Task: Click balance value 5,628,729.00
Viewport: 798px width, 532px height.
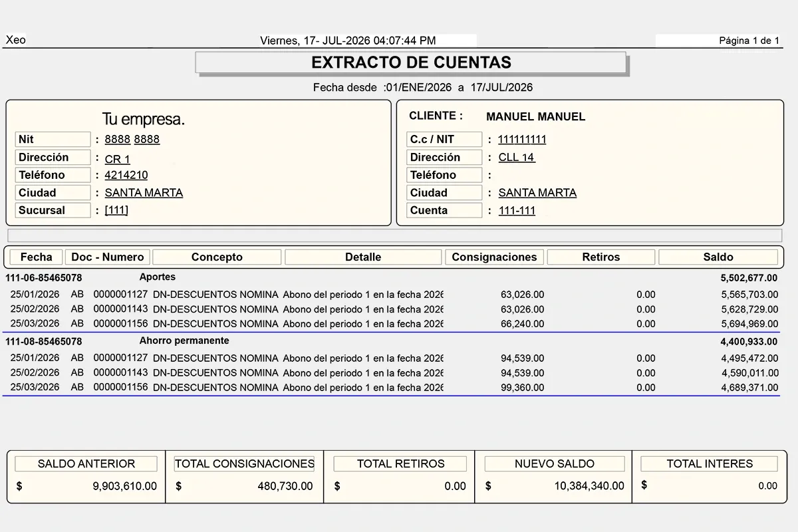Action: 749,309
